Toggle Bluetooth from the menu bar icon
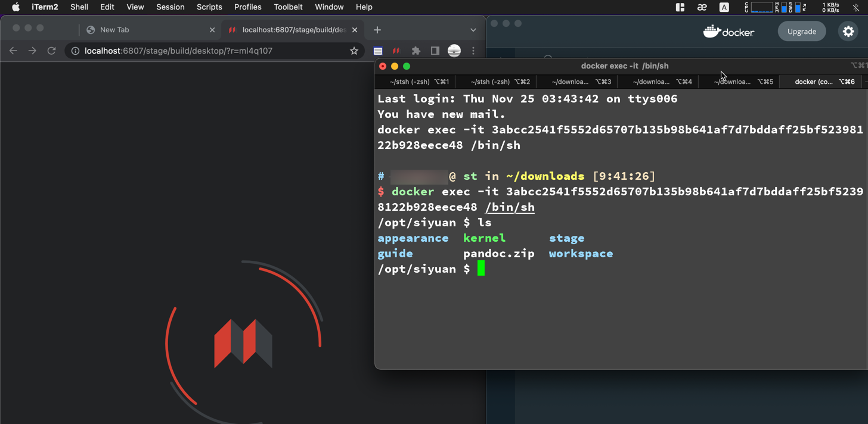This screenshot has height=424, width=868. [855, 7]
